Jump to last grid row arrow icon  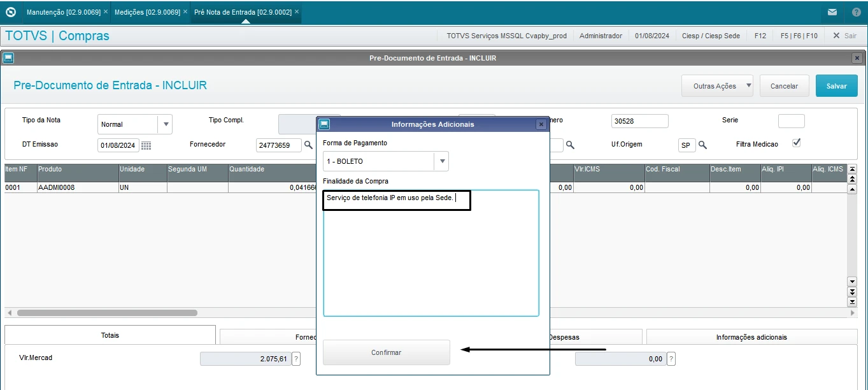[852, 301]
